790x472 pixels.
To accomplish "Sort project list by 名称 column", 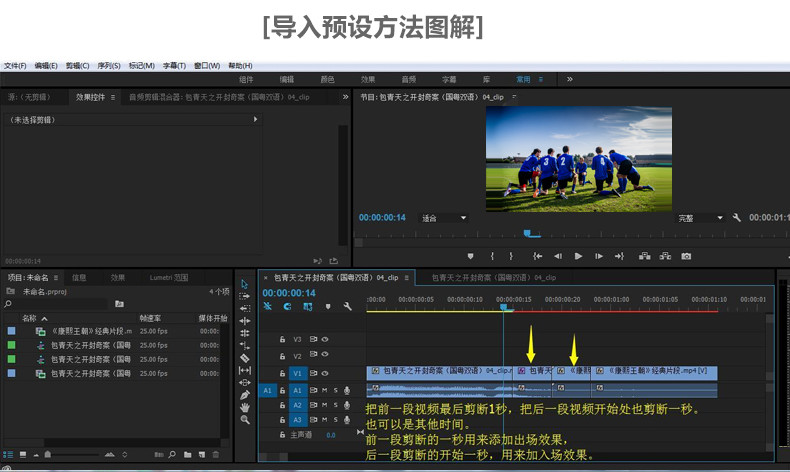I will 34,318.
